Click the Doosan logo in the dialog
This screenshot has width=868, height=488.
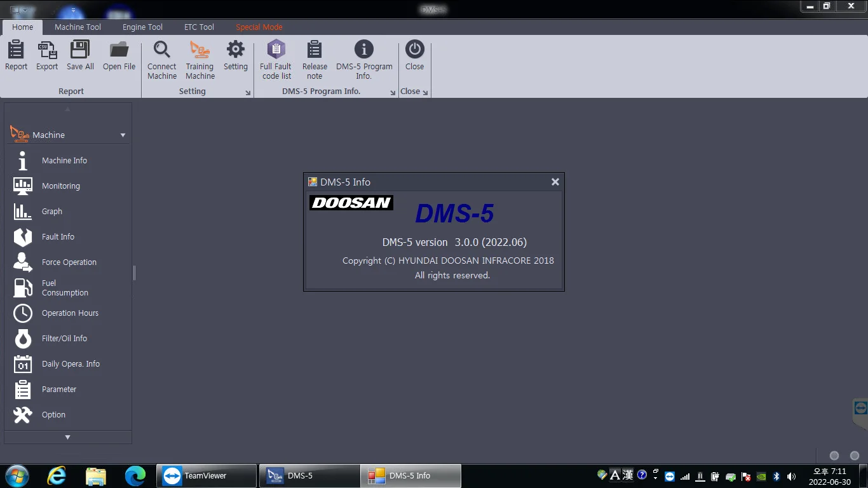pyautogui.click(x=351, y=203)
